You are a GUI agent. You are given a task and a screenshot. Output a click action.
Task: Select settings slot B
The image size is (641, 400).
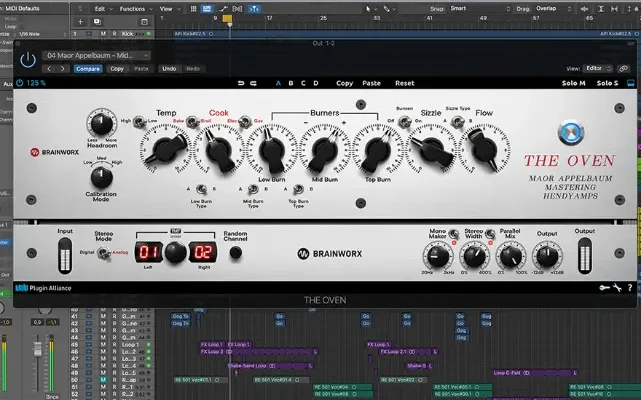coord(291,83)
